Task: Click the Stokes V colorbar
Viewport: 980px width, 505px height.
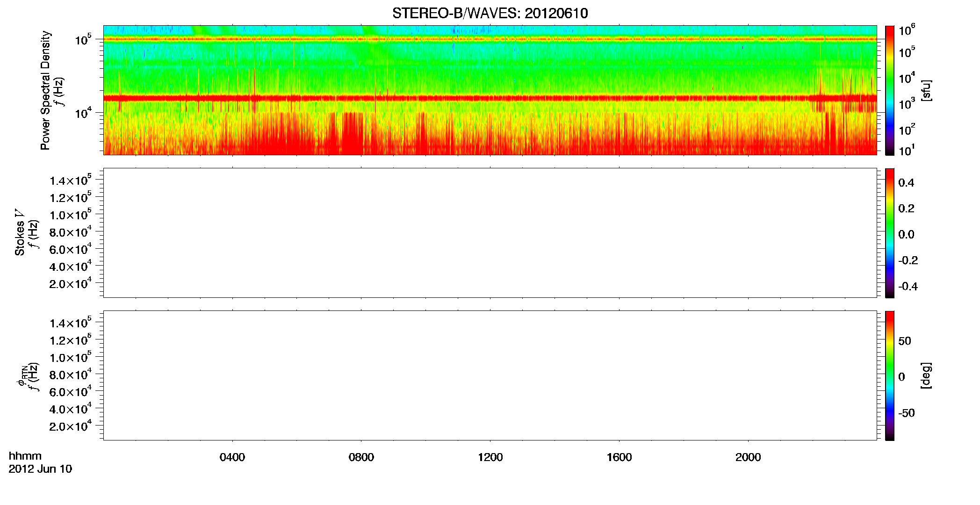Action: click(890, 233)
